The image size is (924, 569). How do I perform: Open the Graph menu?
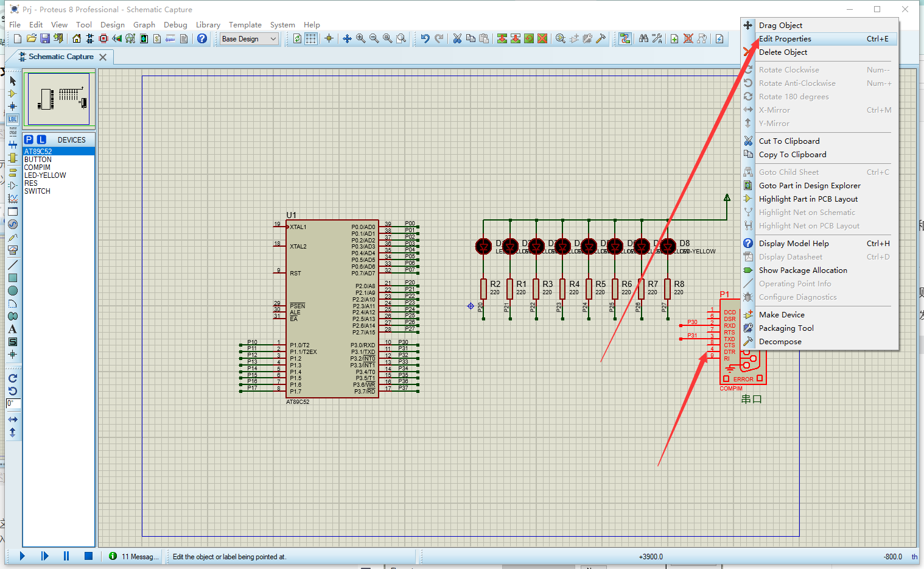(x=144, y=25)
